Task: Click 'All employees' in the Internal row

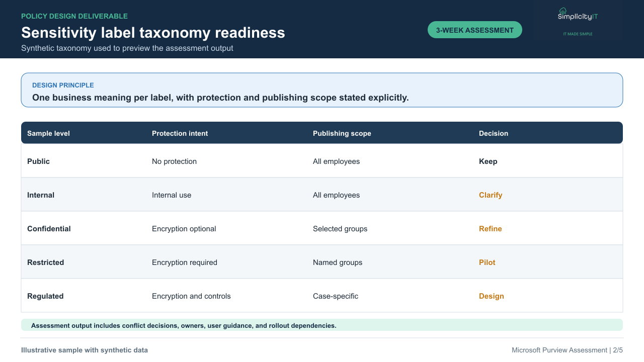Action: pos(336,195)
